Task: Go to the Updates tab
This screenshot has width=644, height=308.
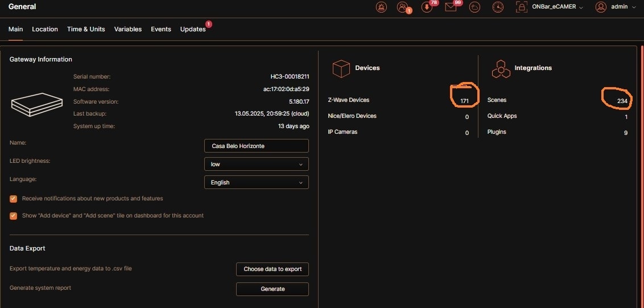Action: click(193, 29)
